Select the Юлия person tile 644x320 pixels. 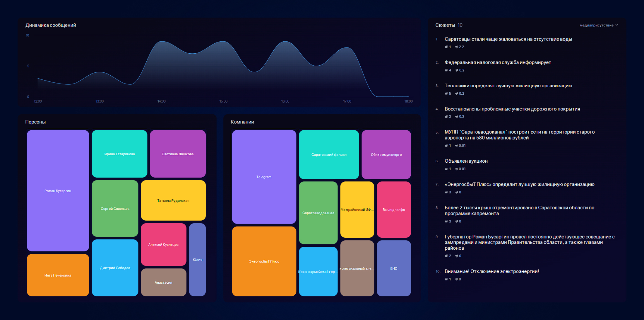197,260
